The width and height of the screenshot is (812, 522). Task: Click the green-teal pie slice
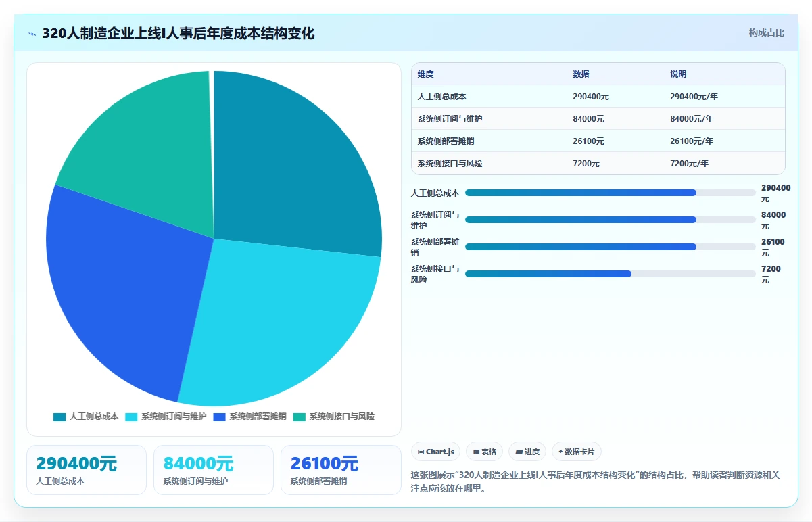coord(149,149)
